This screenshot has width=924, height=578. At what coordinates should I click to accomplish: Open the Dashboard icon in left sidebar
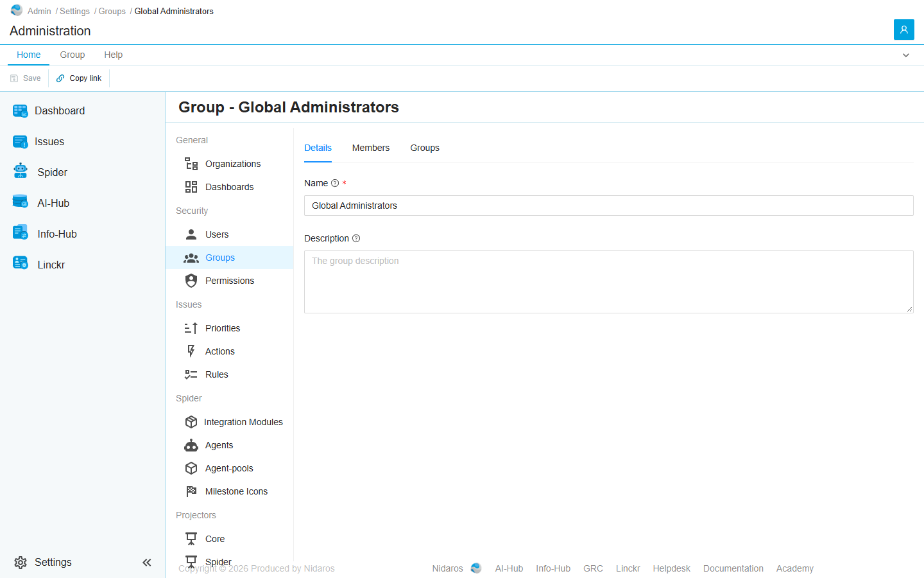(21, 111)
